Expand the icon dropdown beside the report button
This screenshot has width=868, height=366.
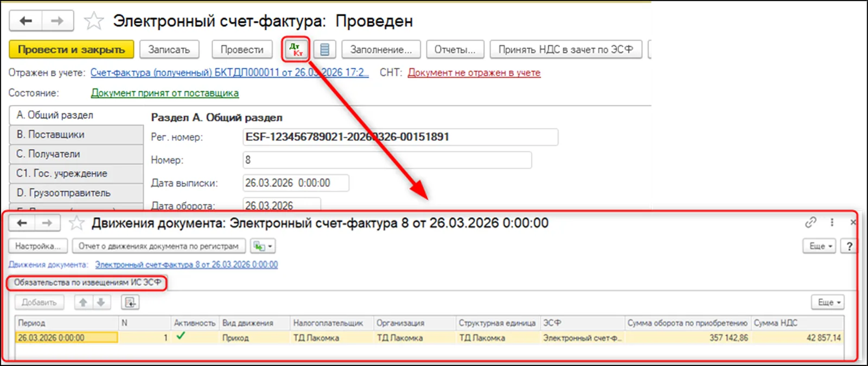pyautogui.click(x=263, y=246)
